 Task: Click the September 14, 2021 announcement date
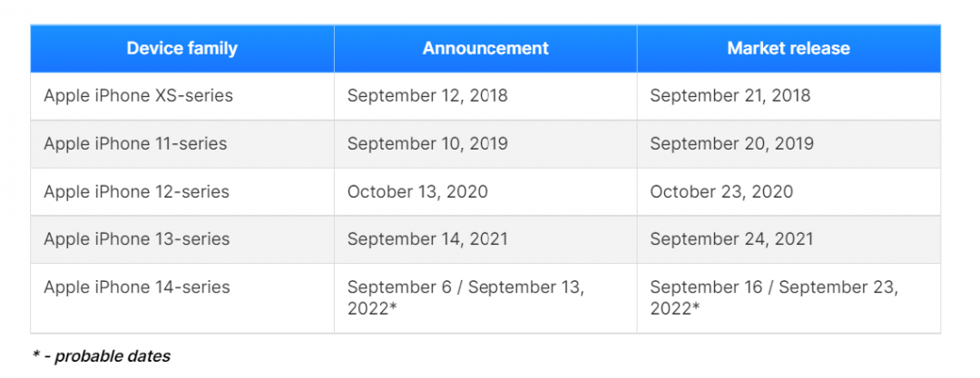(427, 239)
